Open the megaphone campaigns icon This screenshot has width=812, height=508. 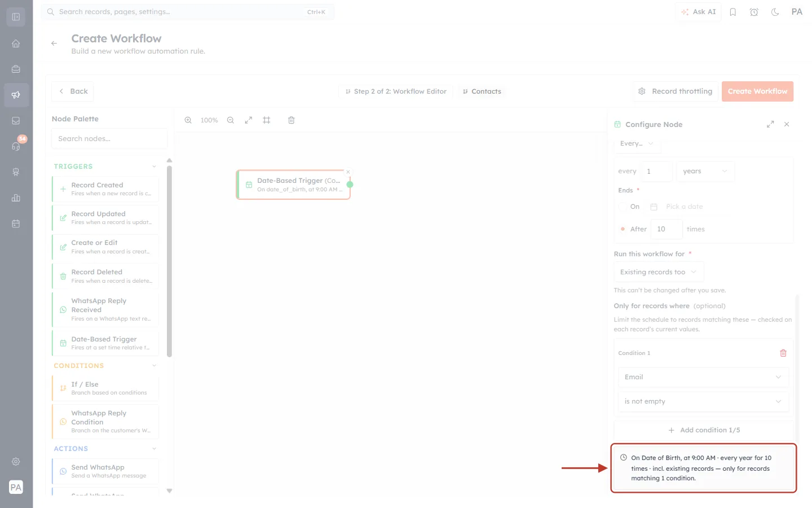(16, 95)
